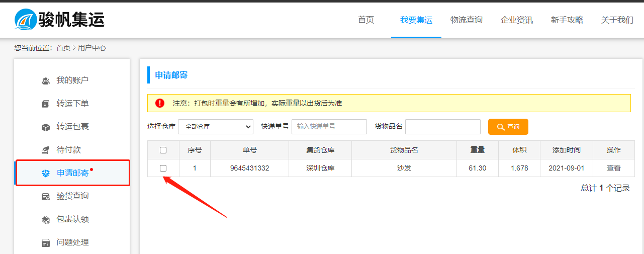Viewport: 644px width, 254px height.
Task: Click 查看 link for the 沙发 row
Action: click(x=613, y=168)
